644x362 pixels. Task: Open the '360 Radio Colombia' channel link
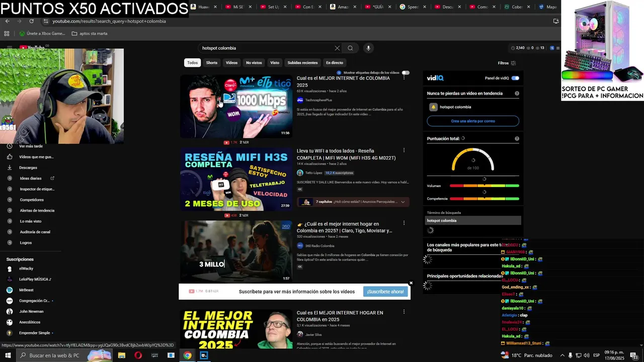pos(319,246)
